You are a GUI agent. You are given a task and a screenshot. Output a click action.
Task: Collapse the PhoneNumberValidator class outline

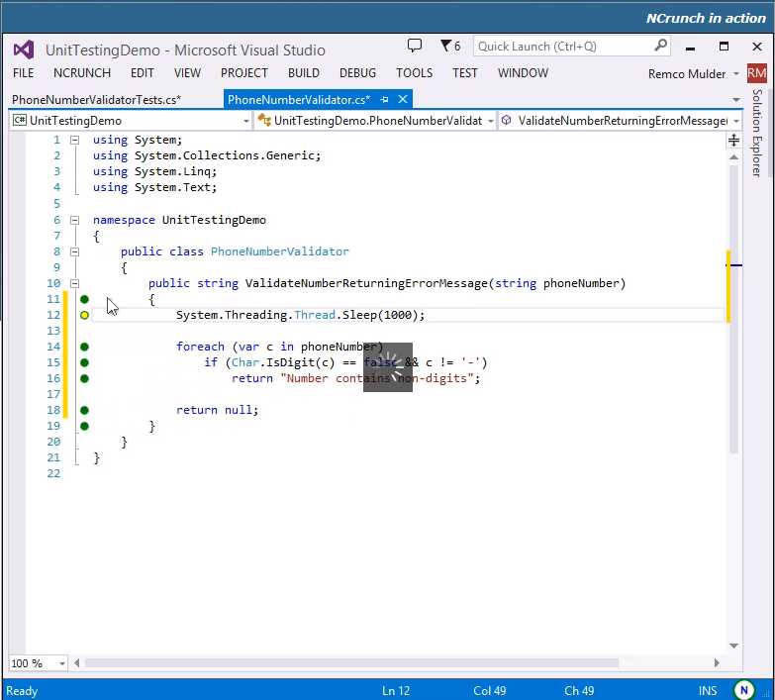[x=74, y=251]
